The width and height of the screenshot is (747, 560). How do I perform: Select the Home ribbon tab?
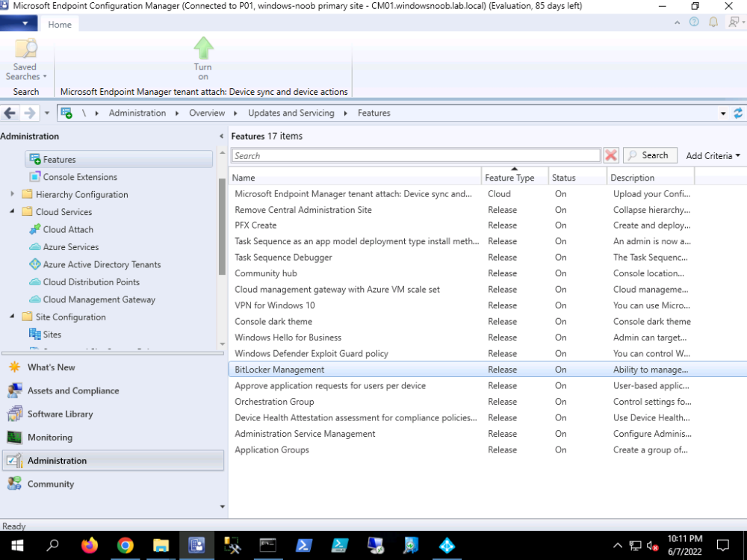(x=60, y=25)
